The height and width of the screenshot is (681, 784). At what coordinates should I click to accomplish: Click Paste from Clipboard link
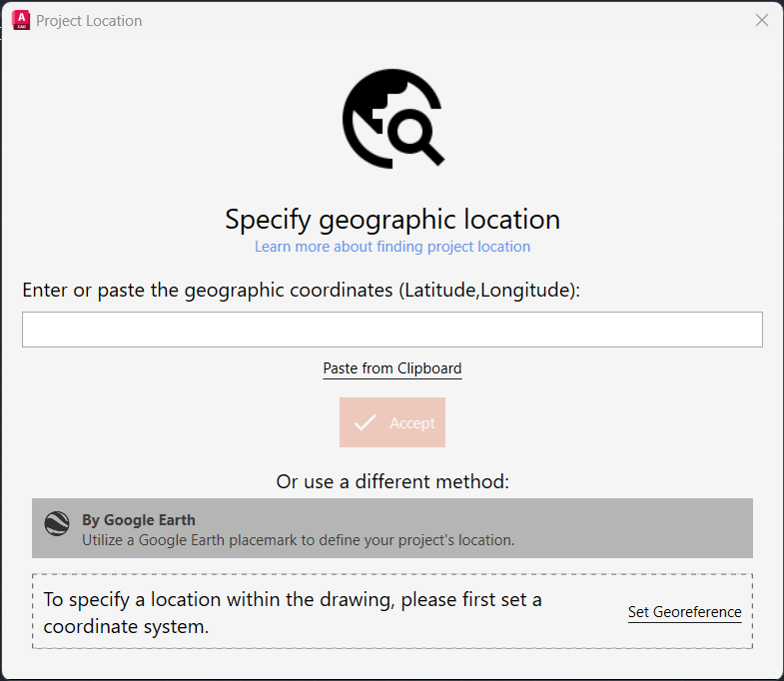[392, 369]
